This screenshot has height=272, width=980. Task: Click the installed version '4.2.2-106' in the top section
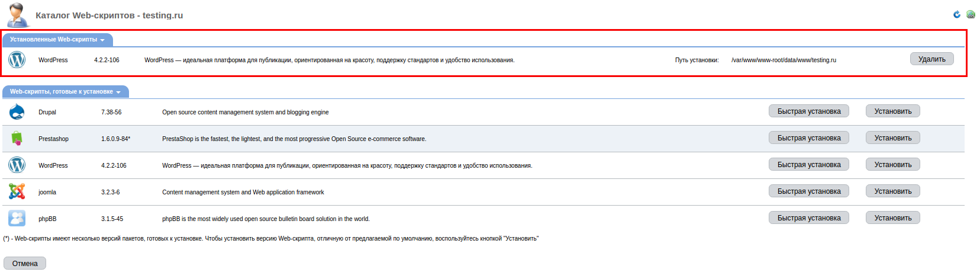click(107, 60)
